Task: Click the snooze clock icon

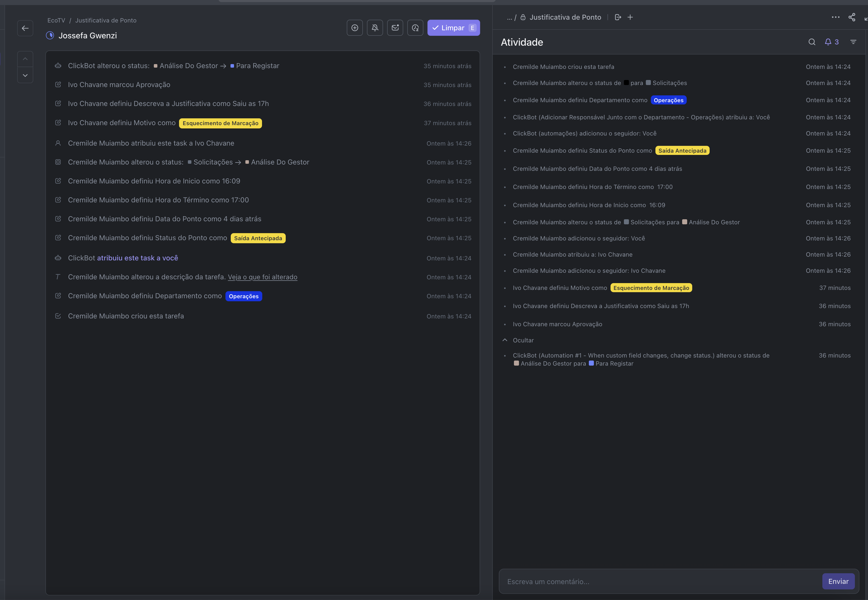Action: 415,28
